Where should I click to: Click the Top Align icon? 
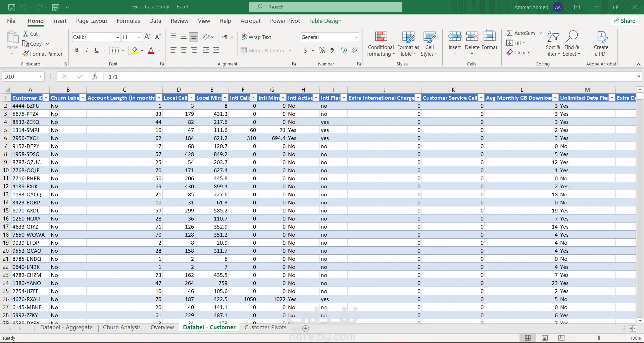(x=174, y=37)
